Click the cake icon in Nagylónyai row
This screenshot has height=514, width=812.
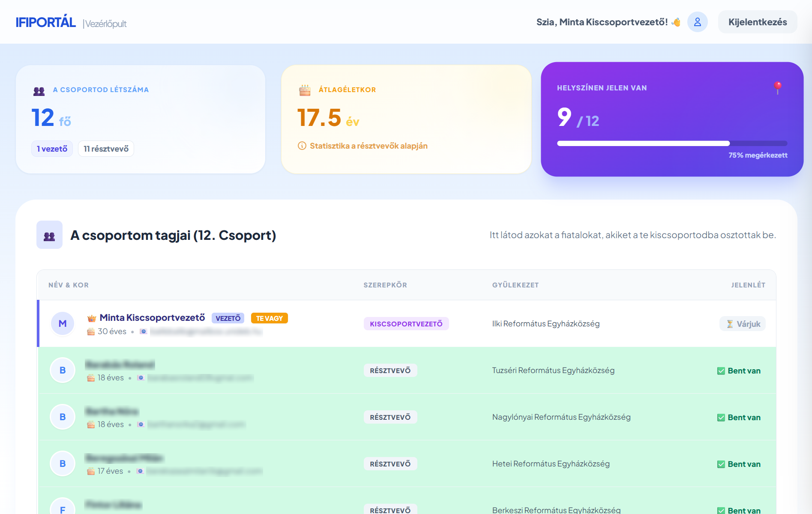pos(91,424)
